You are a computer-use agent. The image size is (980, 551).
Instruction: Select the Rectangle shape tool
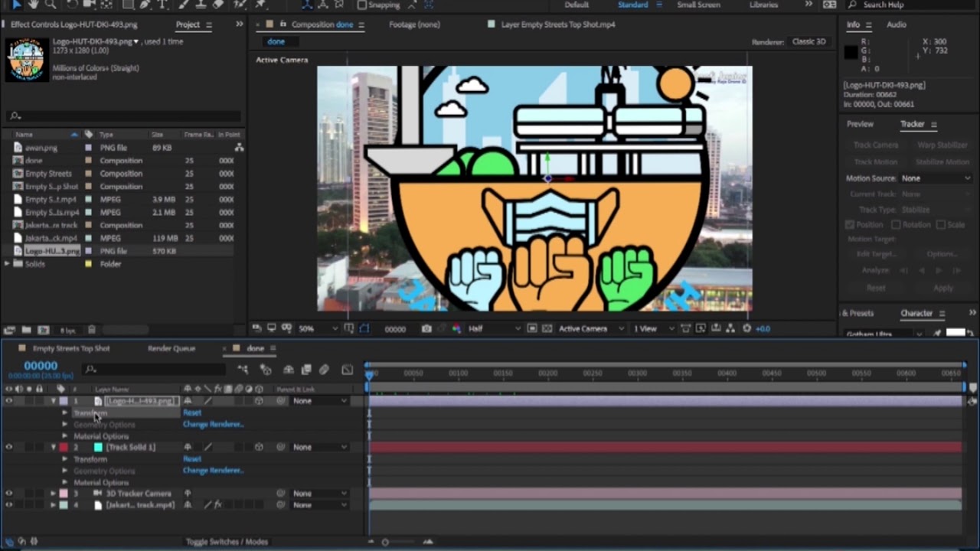[x=128, y=5]
